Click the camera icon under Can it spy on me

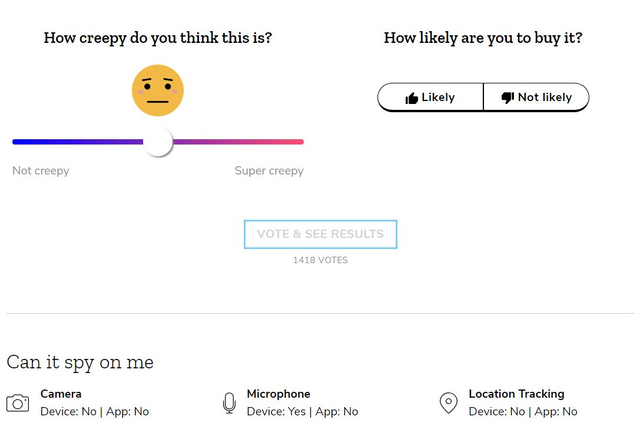[x=18, y=403]
